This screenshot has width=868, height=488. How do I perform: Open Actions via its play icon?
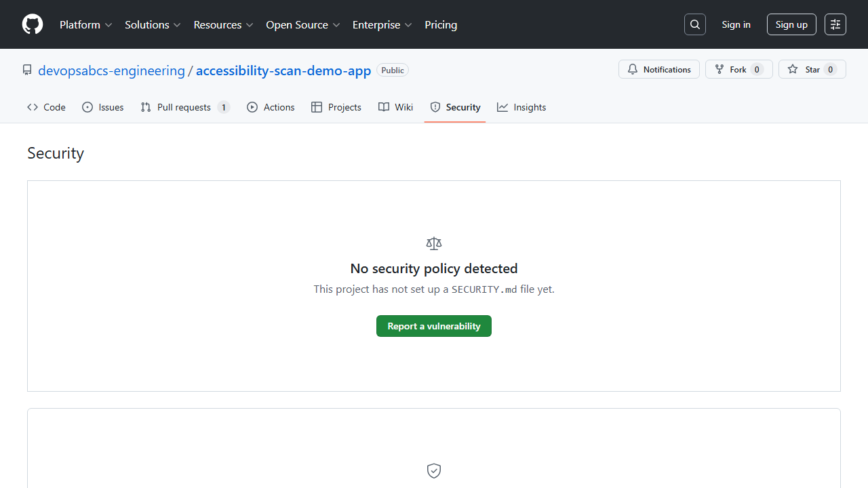[252, 107]
